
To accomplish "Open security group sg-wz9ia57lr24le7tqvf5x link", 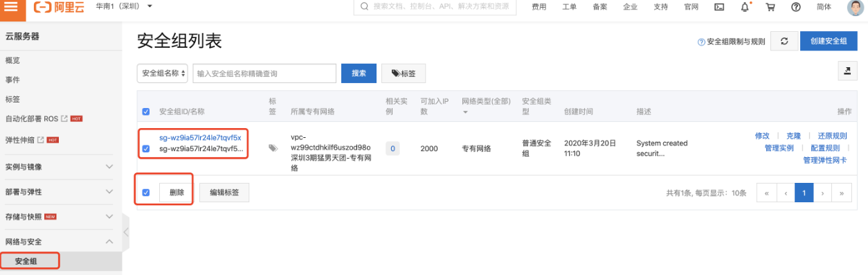I will [x=200, y=137].
